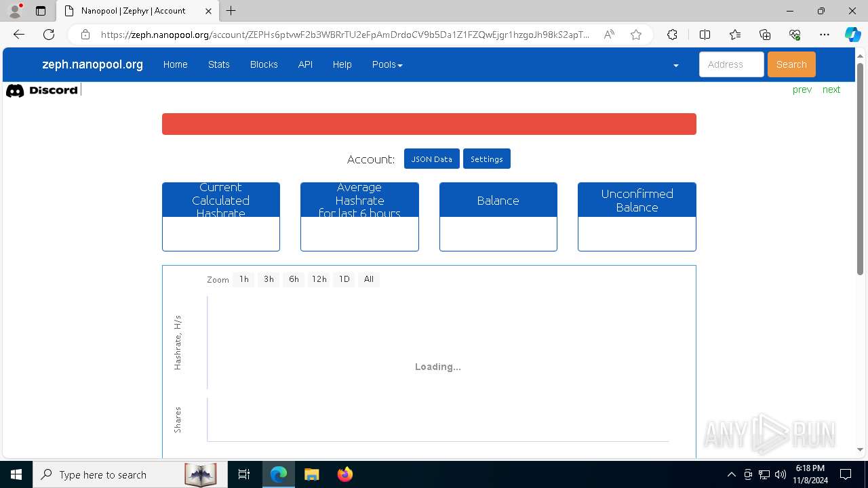Open the Discord link
This screenshot has width=868, height=488.
[42, 90]
